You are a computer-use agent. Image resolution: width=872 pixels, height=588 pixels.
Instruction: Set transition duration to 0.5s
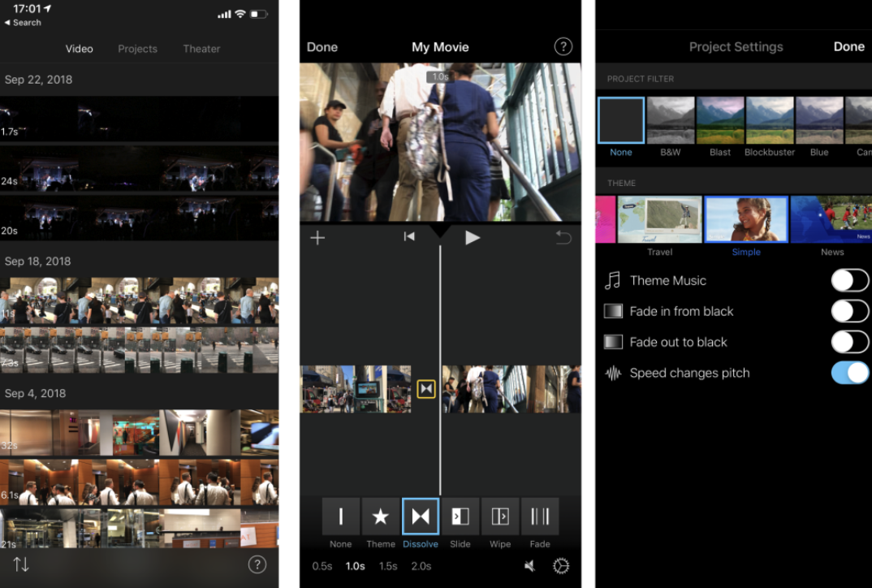point(322,566)
